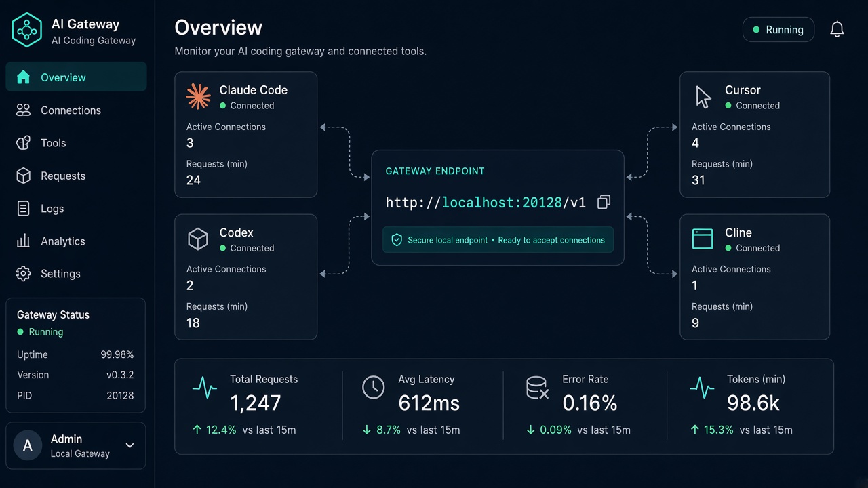Click the Tokens value 98.6k
868x488 pixels.
[753, 403]
